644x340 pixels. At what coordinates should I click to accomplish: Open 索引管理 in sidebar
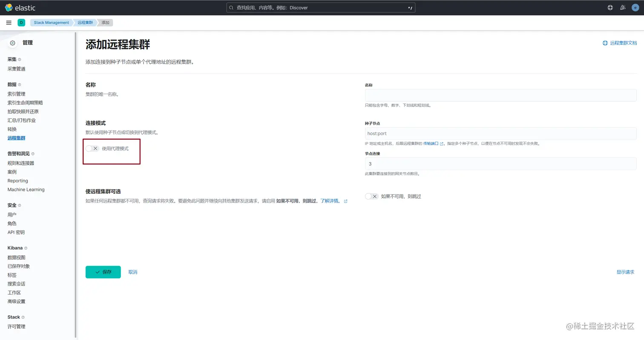pos(16,94)
